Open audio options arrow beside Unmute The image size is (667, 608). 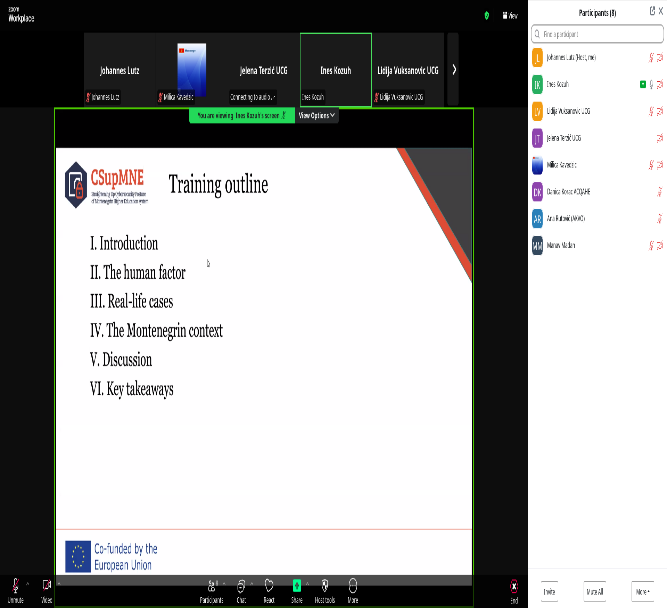(28, 584)
